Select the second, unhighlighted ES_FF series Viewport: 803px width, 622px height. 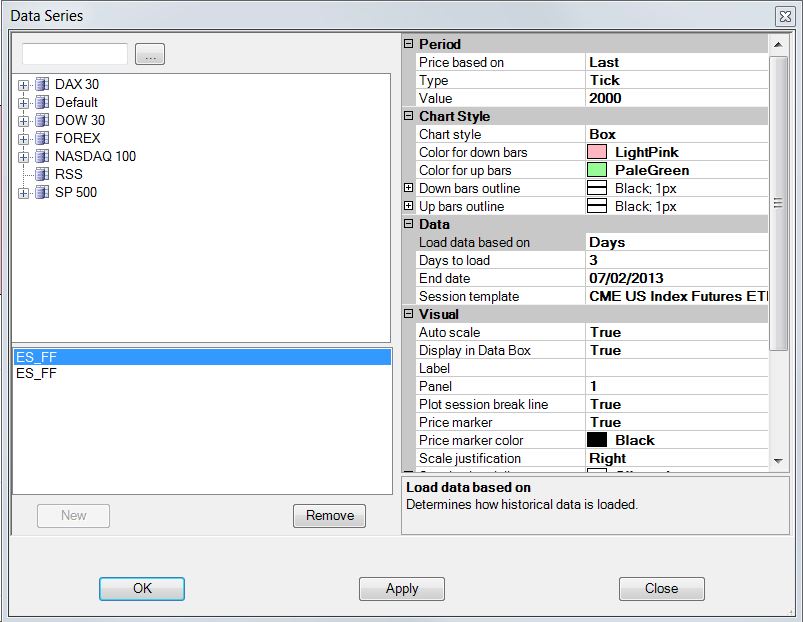[202, 373]
